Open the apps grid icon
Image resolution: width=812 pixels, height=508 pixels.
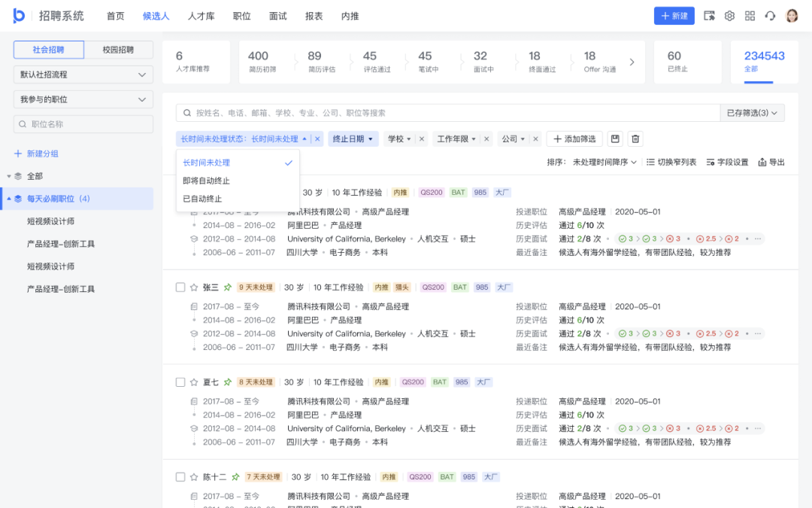[x=750, y=16]
